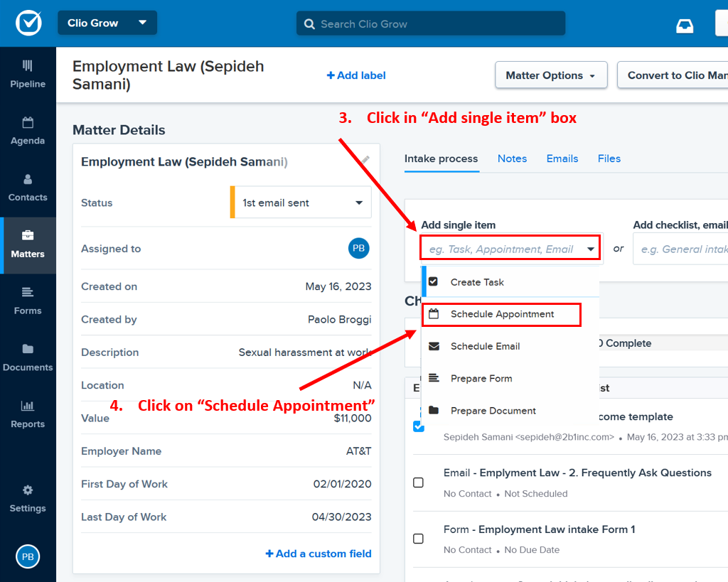Click the Location N/A value
The width and height of the screenshot is (728, 582).
362,385
